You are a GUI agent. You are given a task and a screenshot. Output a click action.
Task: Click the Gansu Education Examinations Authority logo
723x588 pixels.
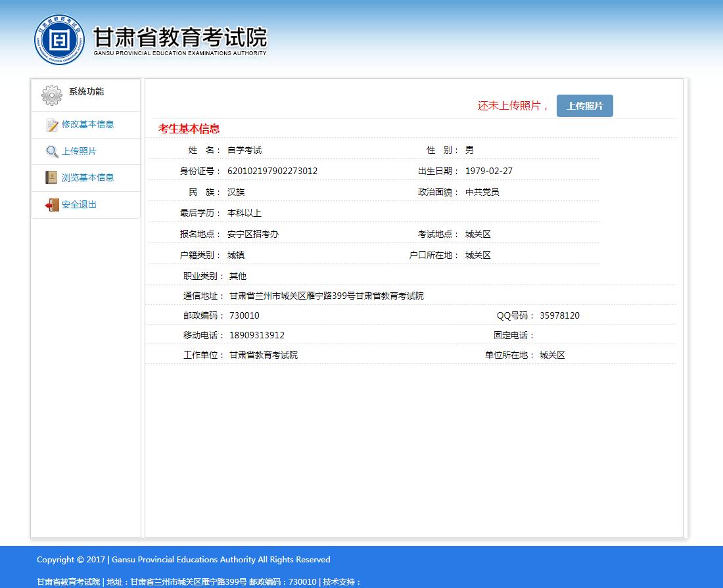pos(59,39)
